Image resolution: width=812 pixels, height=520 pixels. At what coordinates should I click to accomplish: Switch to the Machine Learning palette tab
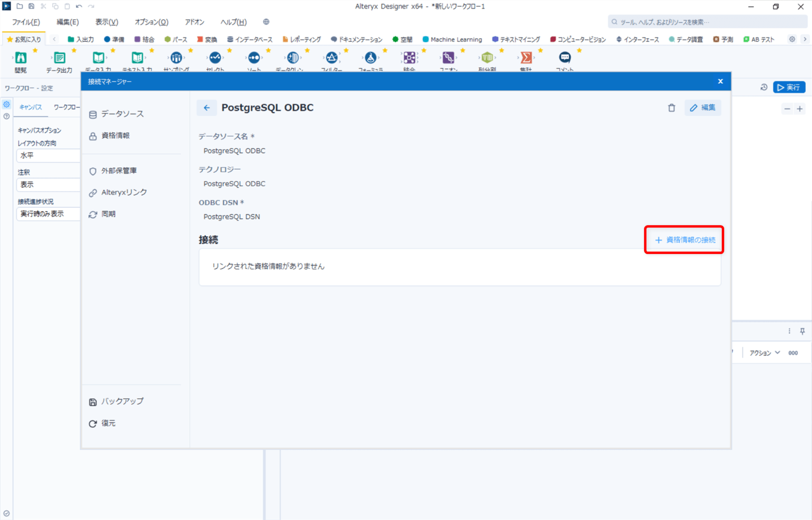click(x=452, y=39)
